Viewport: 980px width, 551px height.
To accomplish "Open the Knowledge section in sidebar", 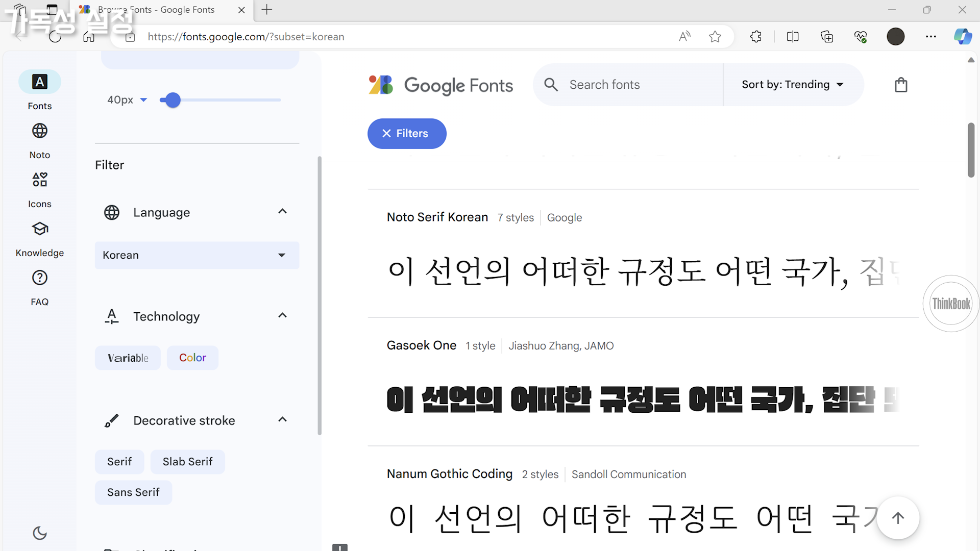I will pos(40,229).
